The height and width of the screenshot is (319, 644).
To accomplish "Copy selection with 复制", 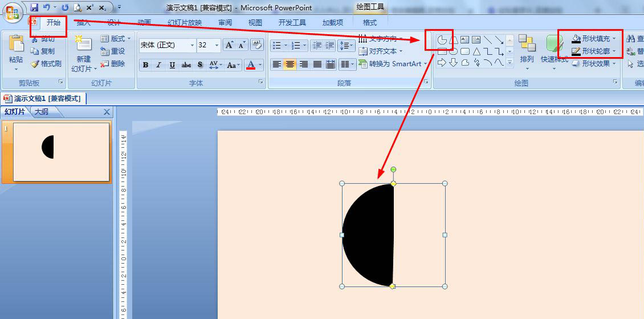I will tap(42, 51).
